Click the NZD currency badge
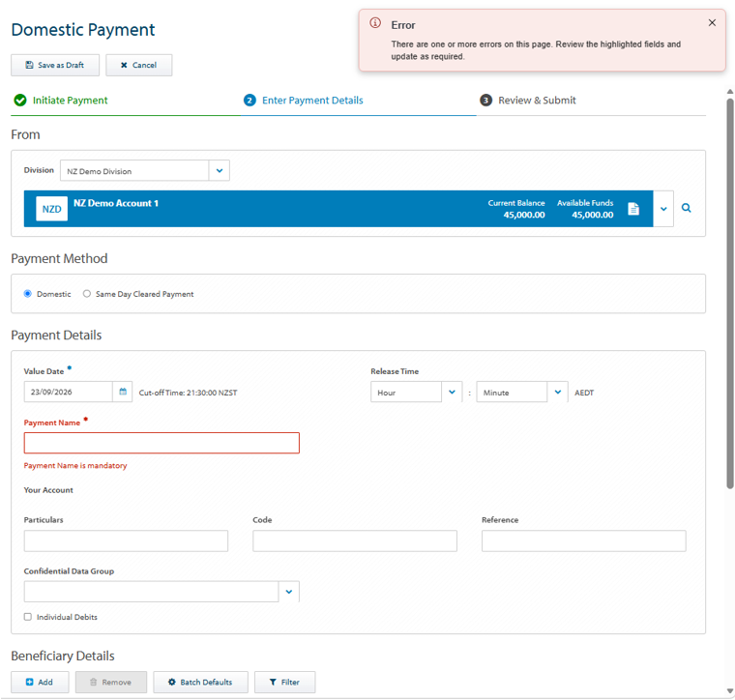This screenshot has width=735, height=700. tap(51, 209)
